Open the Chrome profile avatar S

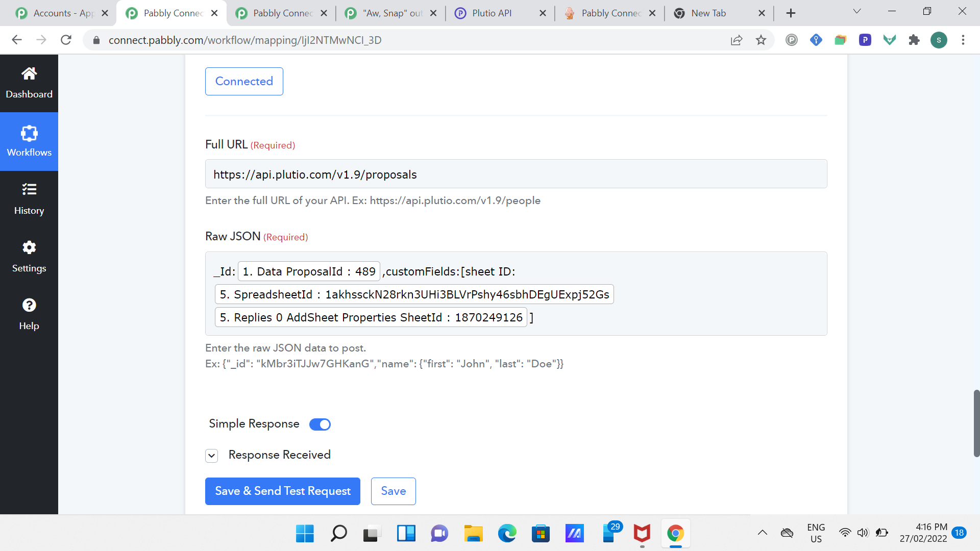point(939,40)
